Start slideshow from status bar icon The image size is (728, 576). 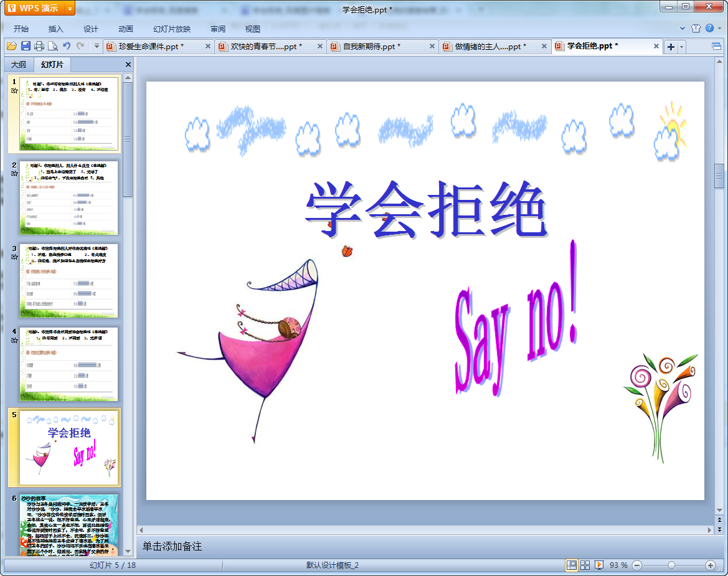(599, 565)
